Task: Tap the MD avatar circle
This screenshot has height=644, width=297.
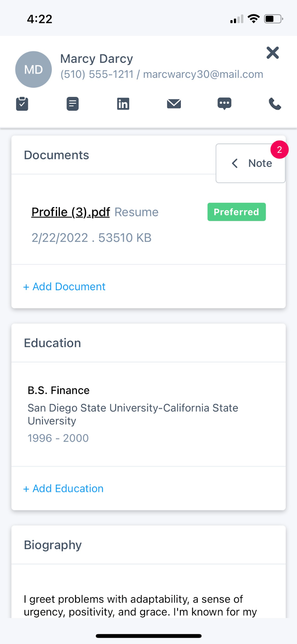Action: click(33, 70)
